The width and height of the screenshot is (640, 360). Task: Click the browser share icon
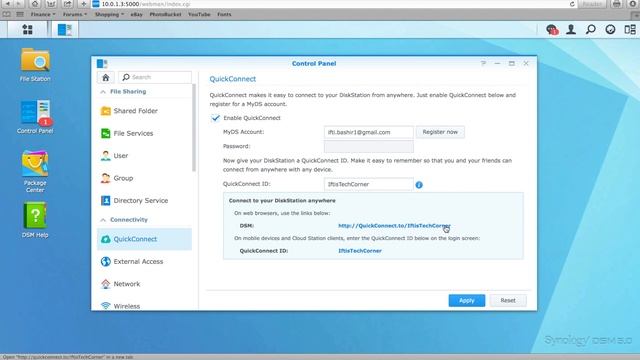pos(67,4)
